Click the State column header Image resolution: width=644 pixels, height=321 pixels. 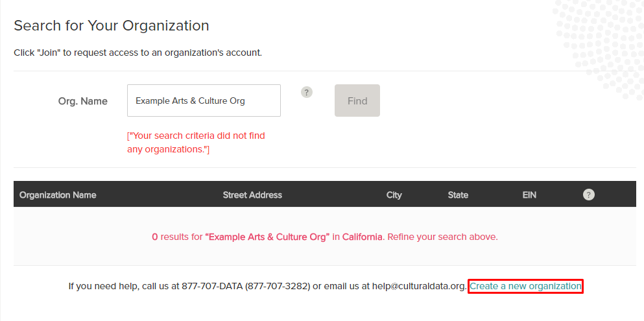pyautogui.click(x=458, y=195)
